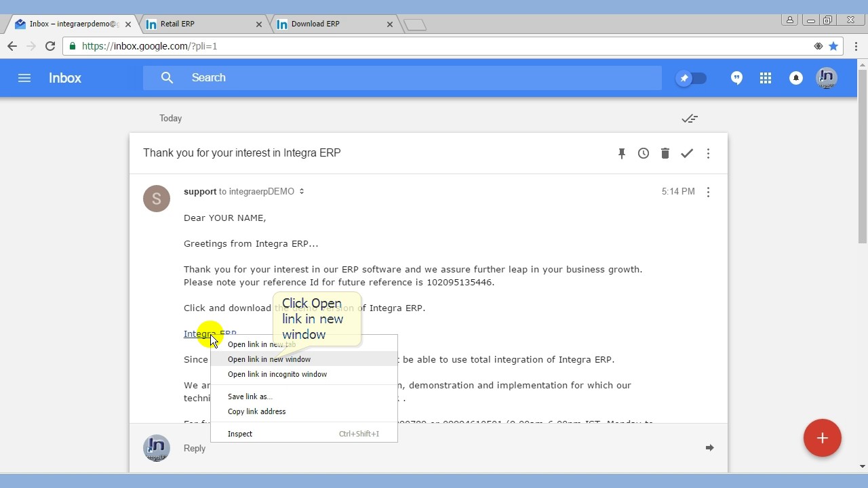Click the forward arrow in reply bar
This screenshot has width=868, height=488.
(x=709, y=448)
